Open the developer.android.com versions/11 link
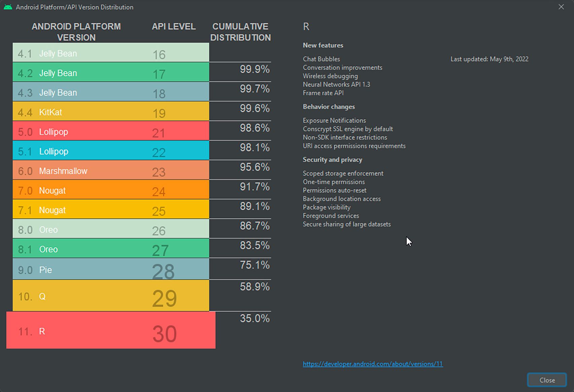 pos(373,364)
